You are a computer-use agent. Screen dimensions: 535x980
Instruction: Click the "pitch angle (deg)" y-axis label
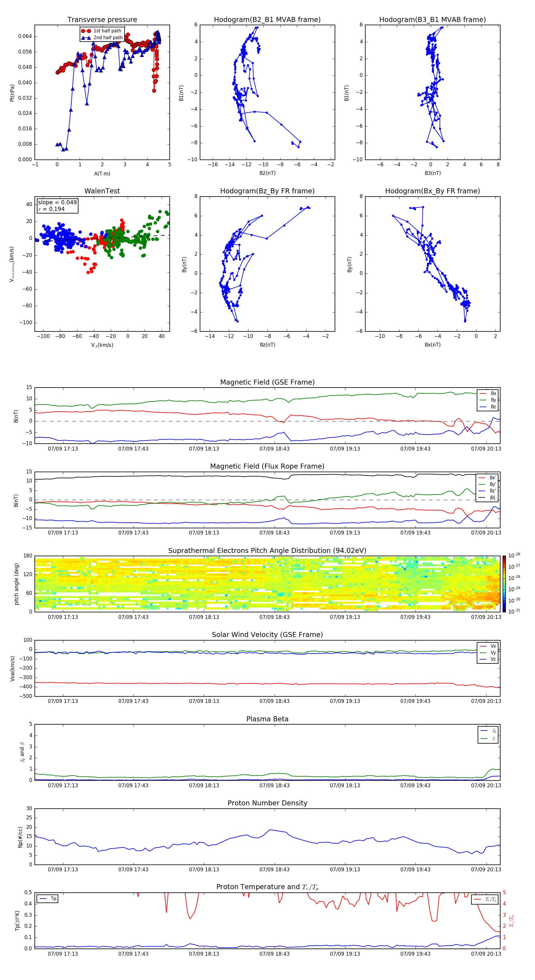pos(16,584)
